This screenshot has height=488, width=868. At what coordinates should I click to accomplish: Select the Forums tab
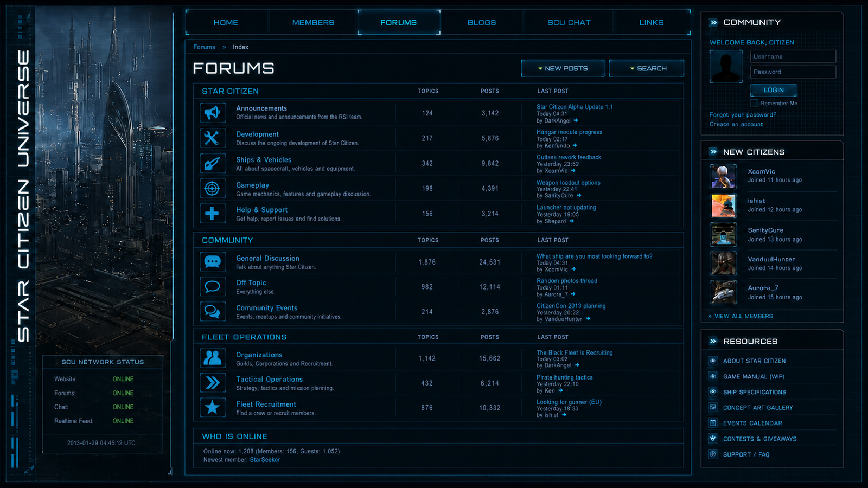tap(399, 22)
